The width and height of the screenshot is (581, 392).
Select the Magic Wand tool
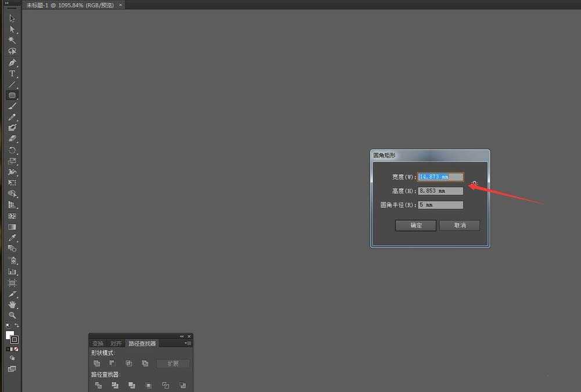pos(12,40)
